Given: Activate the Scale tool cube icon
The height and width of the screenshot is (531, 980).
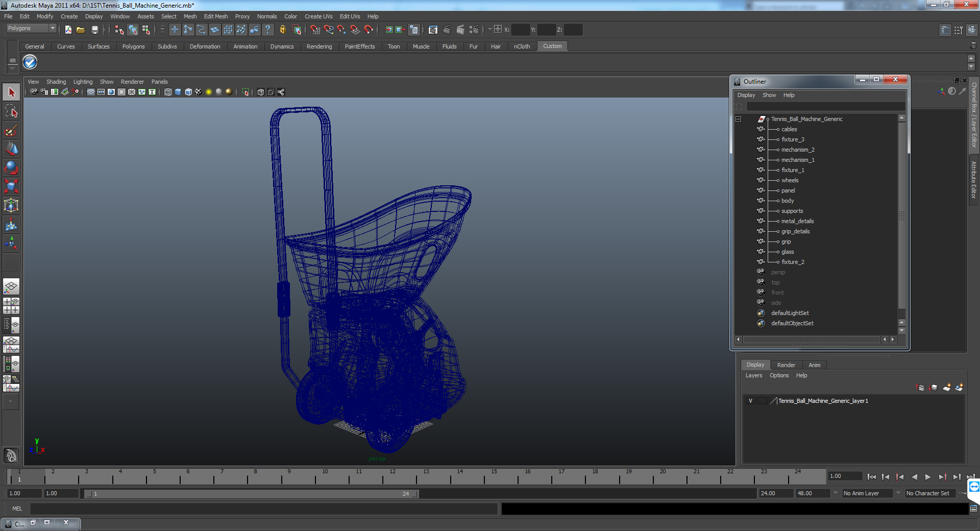Looking at the screenshot, I should pyautogui.click(x=11, y=186).
